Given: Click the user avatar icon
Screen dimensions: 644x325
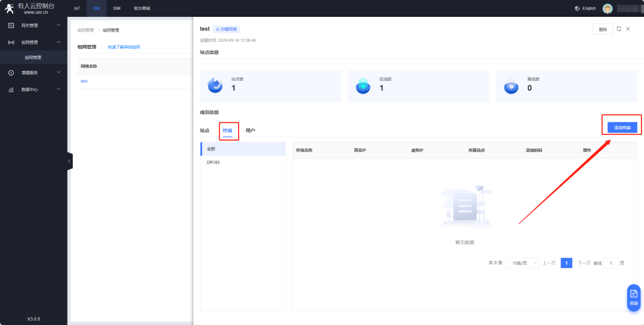Looking at the screenshot, I should [x=607, y=9].
